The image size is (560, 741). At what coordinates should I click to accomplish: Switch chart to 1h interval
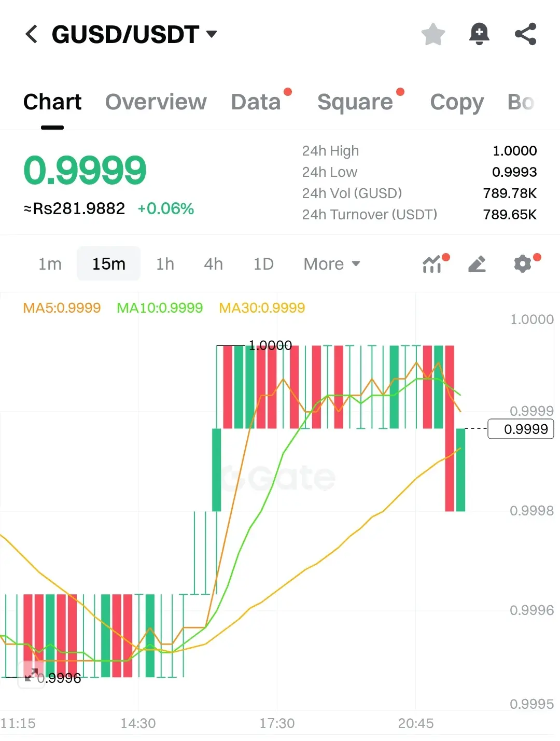click(x=165, y=264)
